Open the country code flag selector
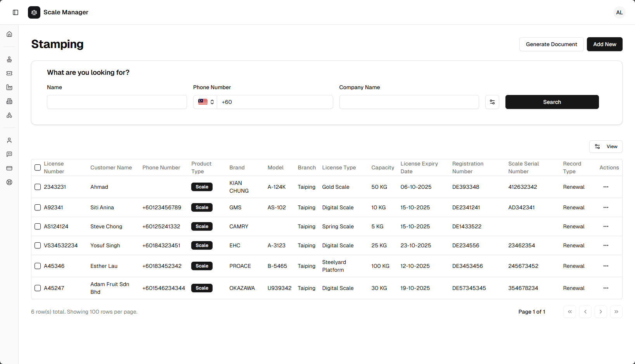The image size is (635, 364). [x=205, y=102]
